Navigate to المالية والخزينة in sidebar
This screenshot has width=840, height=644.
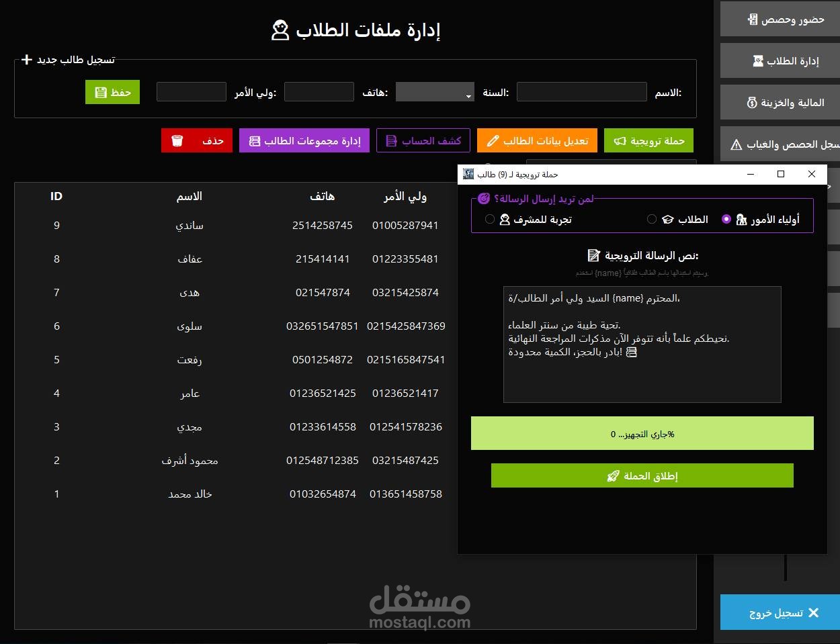point(780,102)
